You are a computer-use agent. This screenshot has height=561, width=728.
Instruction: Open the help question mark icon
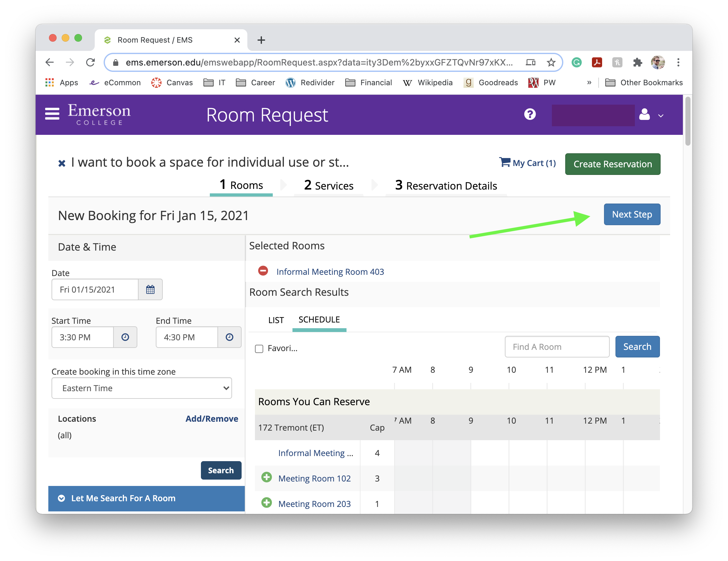click(530, 114)
